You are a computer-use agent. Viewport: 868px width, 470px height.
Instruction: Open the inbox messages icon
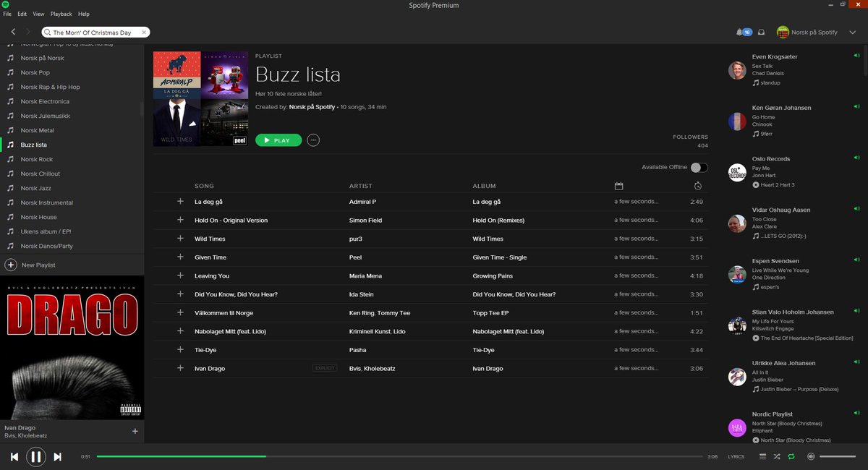(x=762, y=32)
